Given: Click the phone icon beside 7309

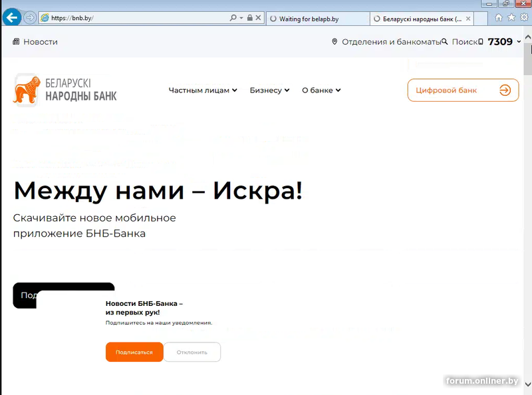Looking at the screenshot, I should tap(480, 42).
